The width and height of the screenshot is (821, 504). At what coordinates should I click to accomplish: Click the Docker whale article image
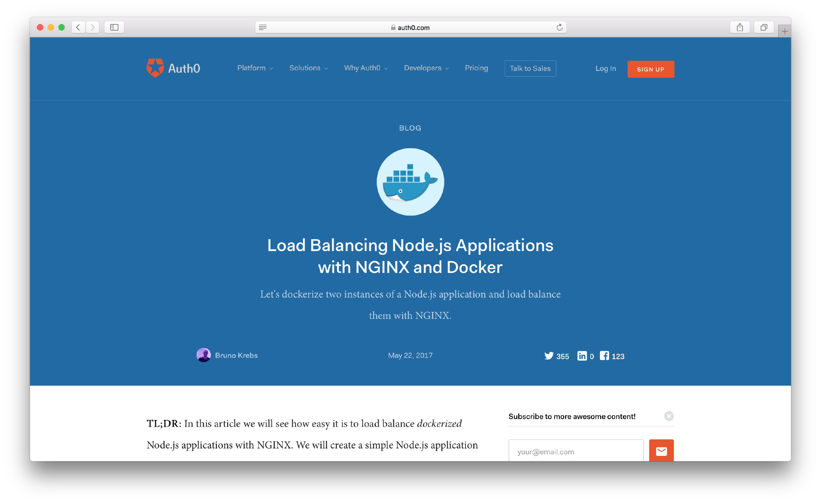point(410,182)
